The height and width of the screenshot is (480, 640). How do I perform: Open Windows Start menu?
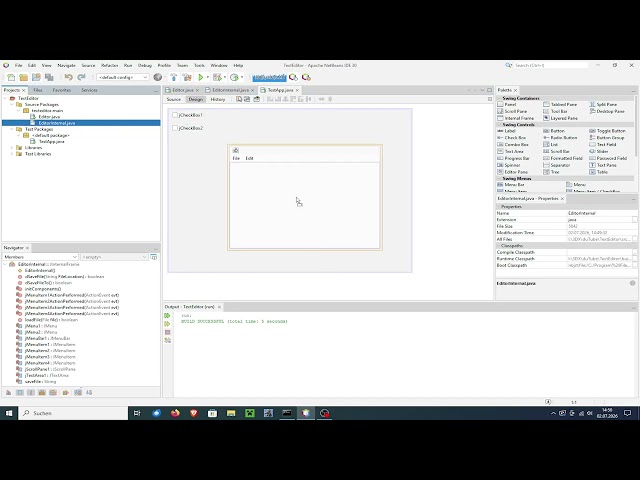tap(9, 413)
